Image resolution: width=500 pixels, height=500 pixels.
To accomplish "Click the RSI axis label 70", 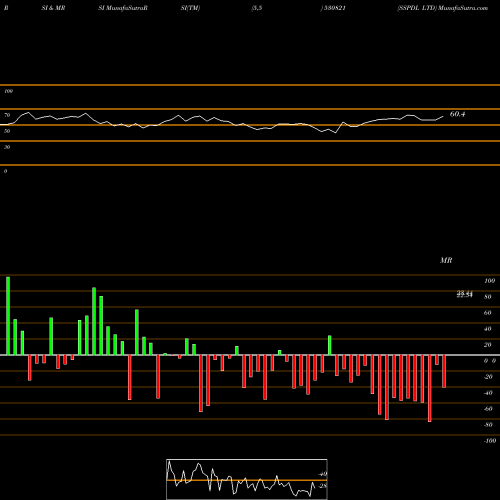I will pos(7,115).
